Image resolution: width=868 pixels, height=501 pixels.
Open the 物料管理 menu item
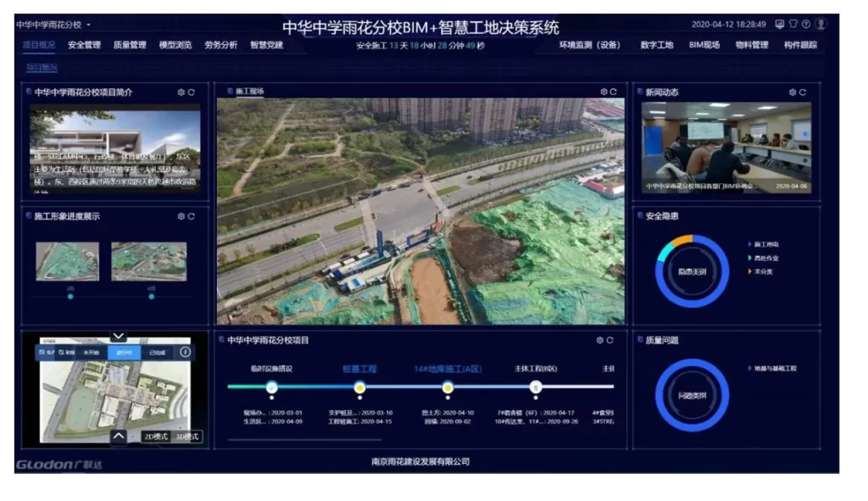point(752,45)
